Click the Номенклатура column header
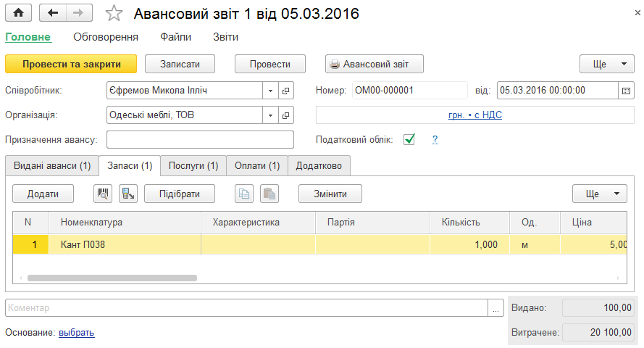Viewport: 644px width, 348px height. [x=125, y=223]
